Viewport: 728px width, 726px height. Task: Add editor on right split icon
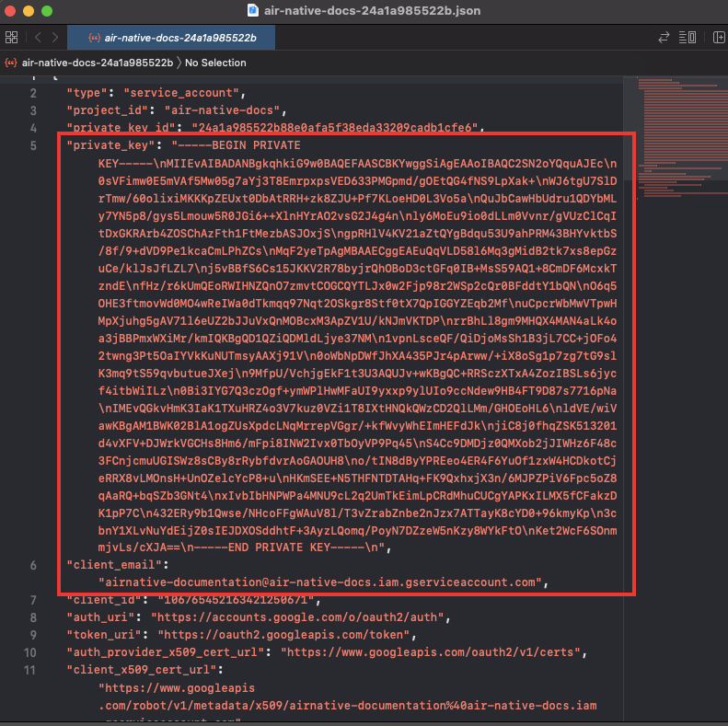[719, 37]
